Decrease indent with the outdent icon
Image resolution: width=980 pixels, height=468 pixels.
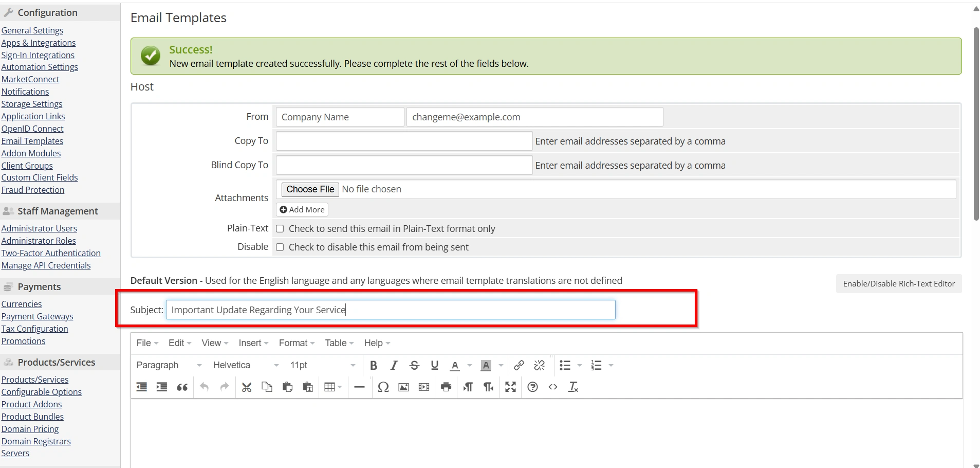(141, 387)
